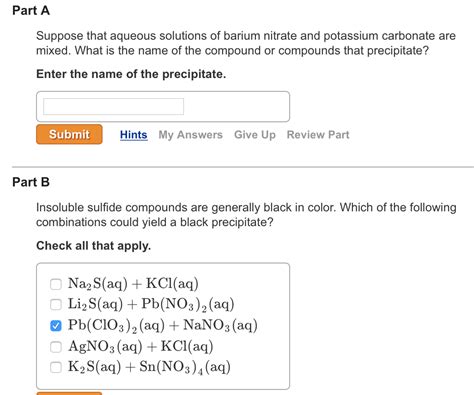The height and width of the screenshot is (395, 474).
Task: Check the Li2S(aq) + Pb(NO3)2(aq) option
Action: [x=56, y=304]
